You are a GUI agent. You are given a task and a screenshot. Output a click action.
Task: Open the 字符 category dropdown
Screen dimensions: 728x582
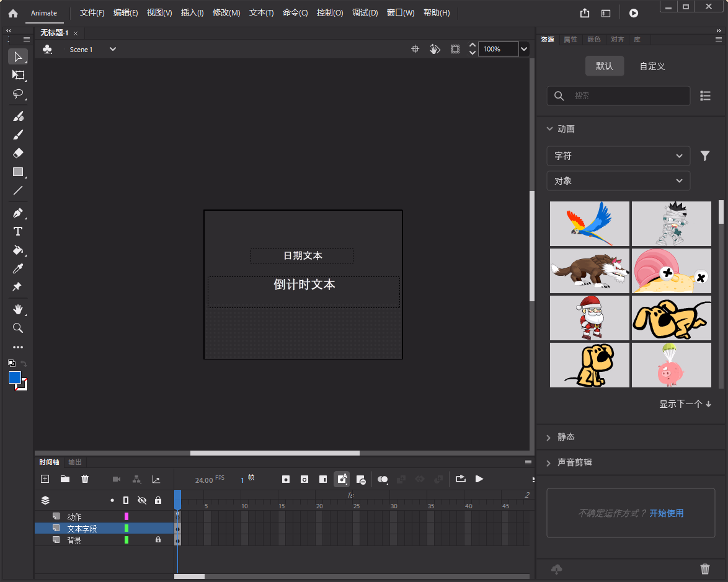click(x=618, y=156)
